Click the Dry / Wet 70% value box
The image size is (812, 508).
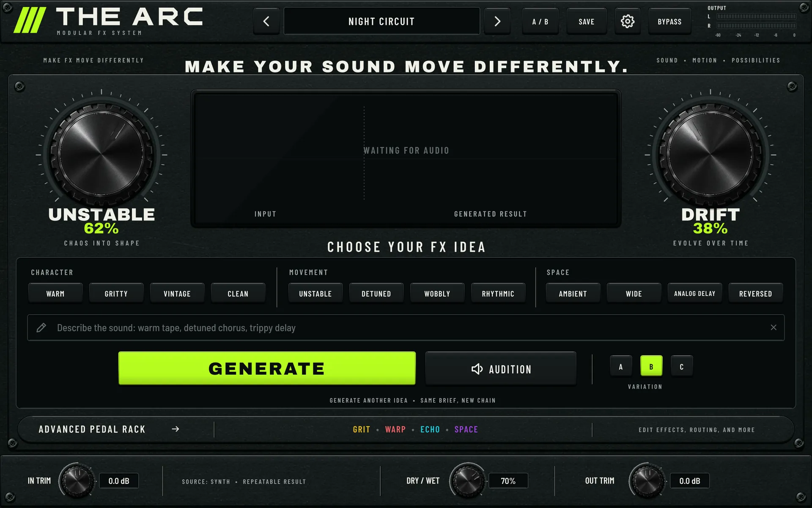click(x=508, y=481)
